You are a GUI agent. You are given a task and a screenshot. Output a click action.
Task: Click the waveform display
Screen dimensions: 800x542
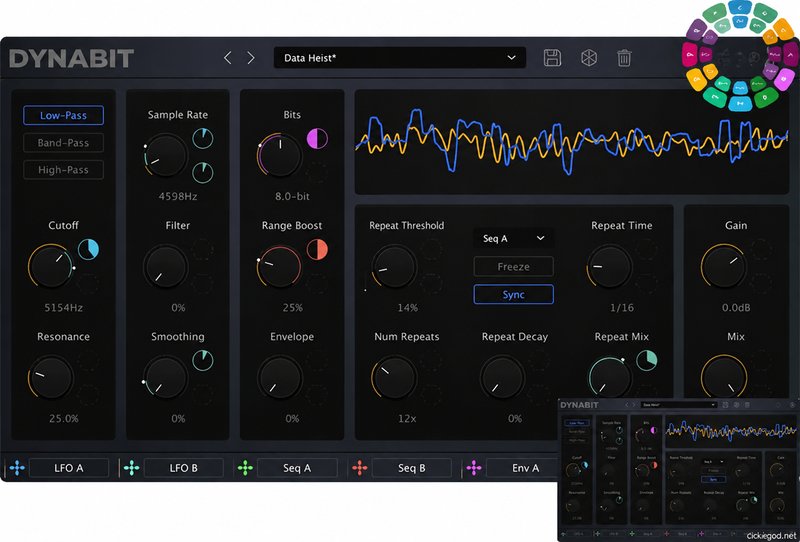(x=571, y=142)
